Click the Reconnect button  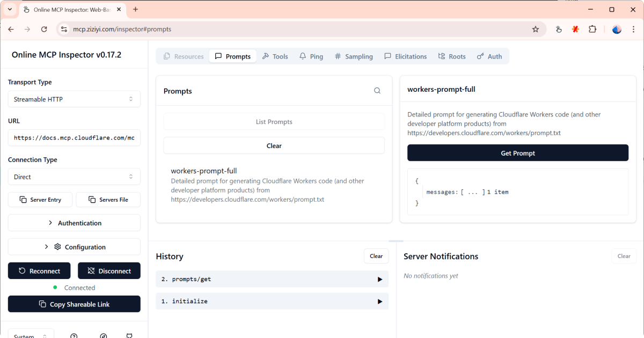(39, 271)
